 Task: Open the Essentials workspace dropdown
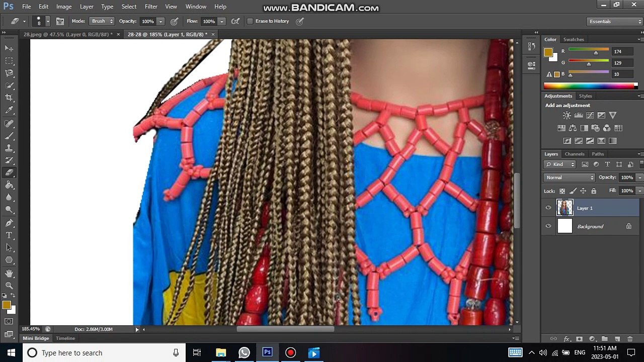615,22
